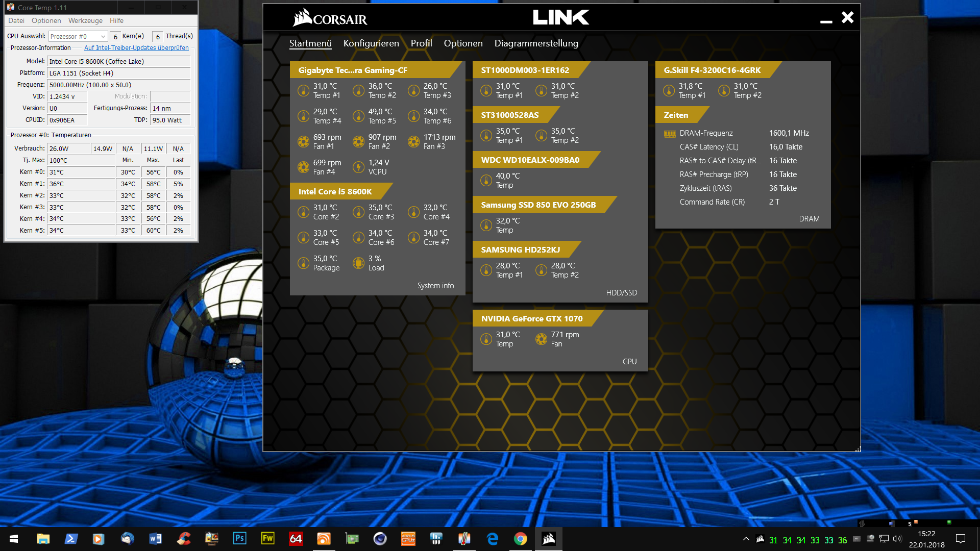Open the Werkzeuge menu in Core Temp
Viewport: 980px width, 551px height.
(85, 20)
